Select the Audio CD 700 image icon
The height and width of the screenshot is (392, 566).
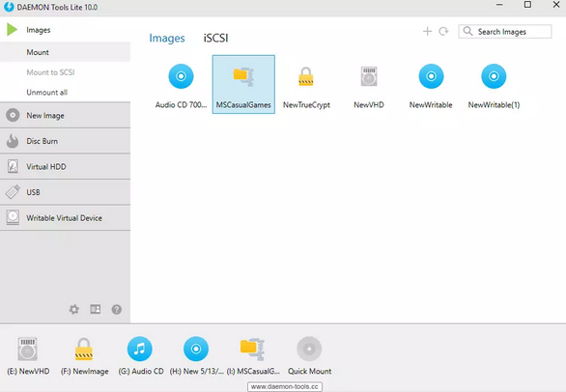tap(181, 76)
